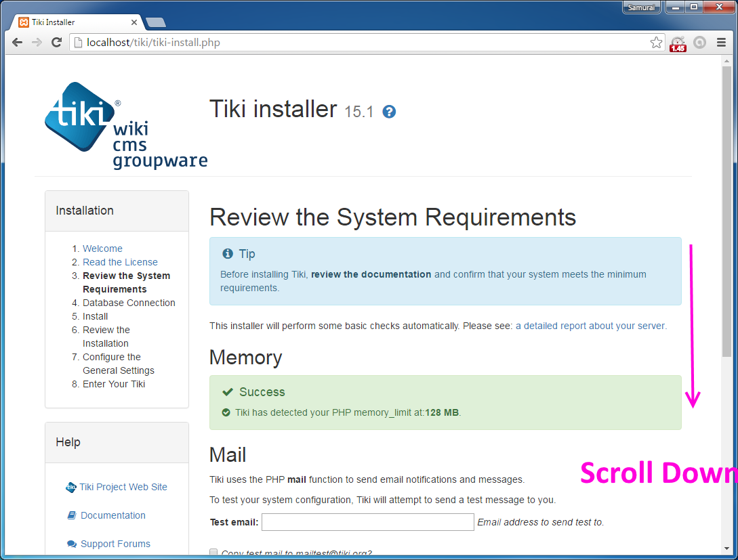Click the scrollbar down arrow
Screen dimensions: 738x560
pyautogui.click(x=726, y=548)
